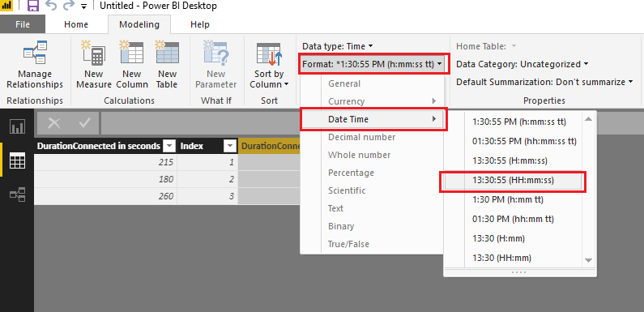Expand the Home Table dropdown
Screen dimensions: 644x312
tap(486, 46)
